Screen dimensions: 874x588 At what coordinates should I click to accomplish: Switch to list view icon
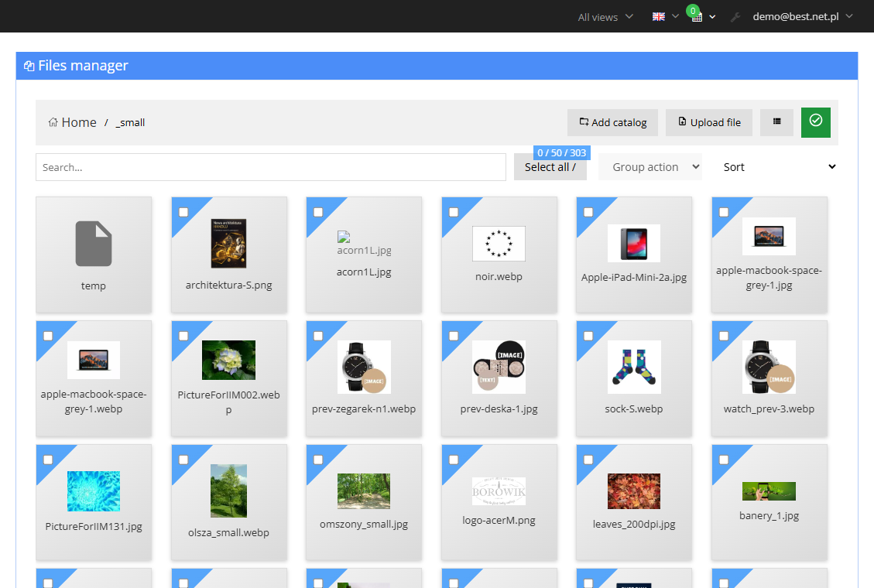[x=777, y=121]
